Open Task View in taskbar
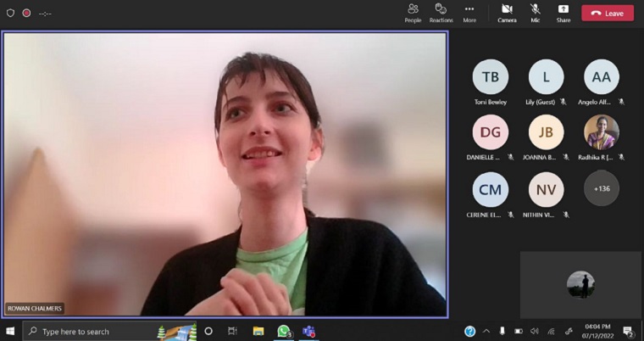 (233, 331)
